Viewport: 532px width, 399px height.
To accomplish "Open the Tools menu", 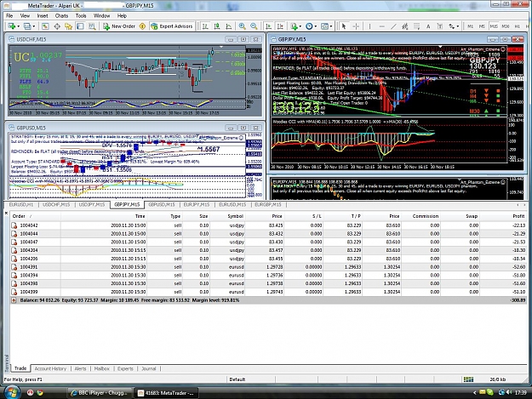I will coord(81,15).
